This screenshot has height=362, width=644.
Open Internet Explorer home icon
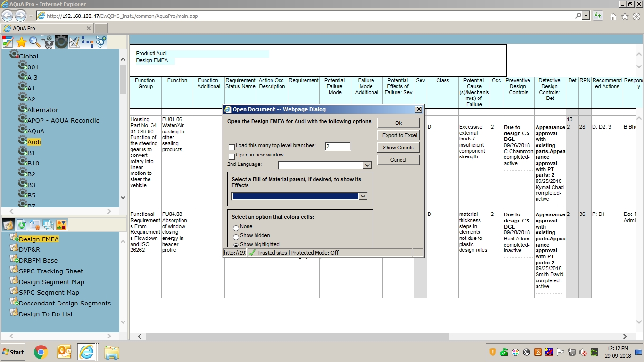click(613, 16)
